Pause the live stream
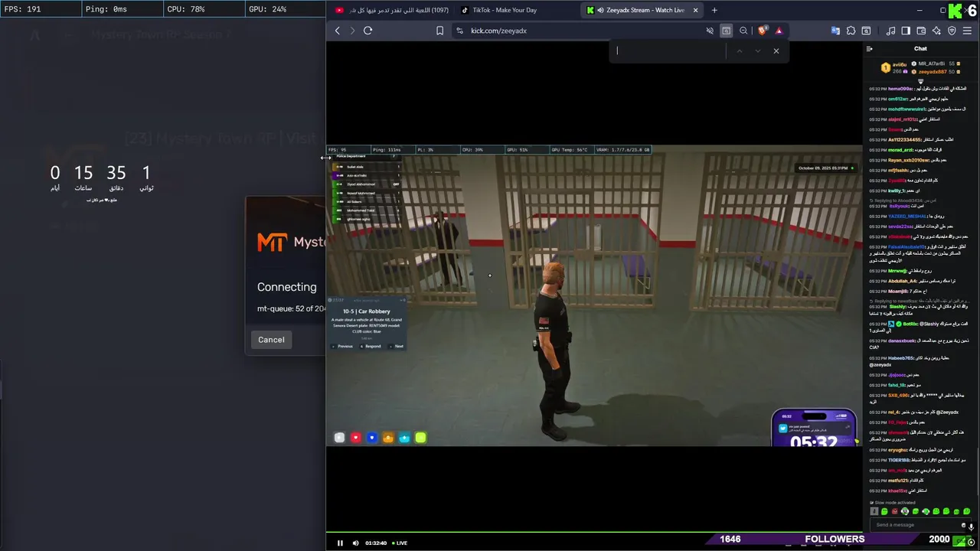 click(x=340, y=543)
